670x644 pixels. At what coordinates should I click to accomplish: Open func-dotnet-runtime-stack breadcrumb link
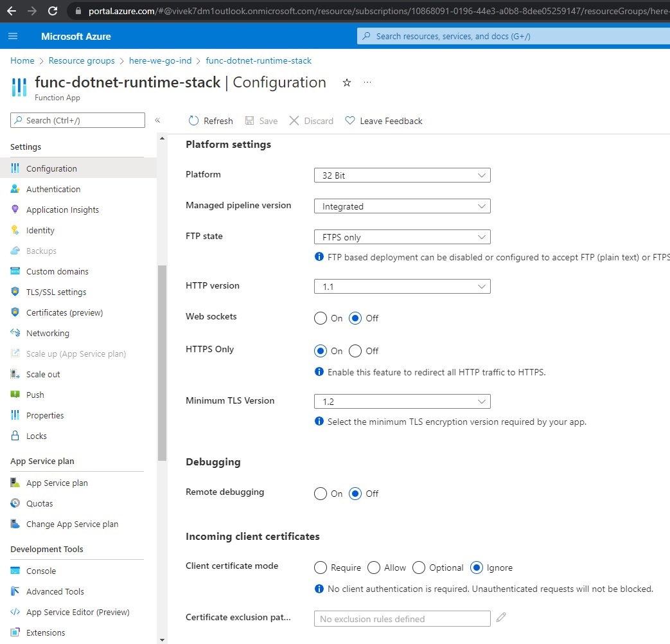coord(258,60)
